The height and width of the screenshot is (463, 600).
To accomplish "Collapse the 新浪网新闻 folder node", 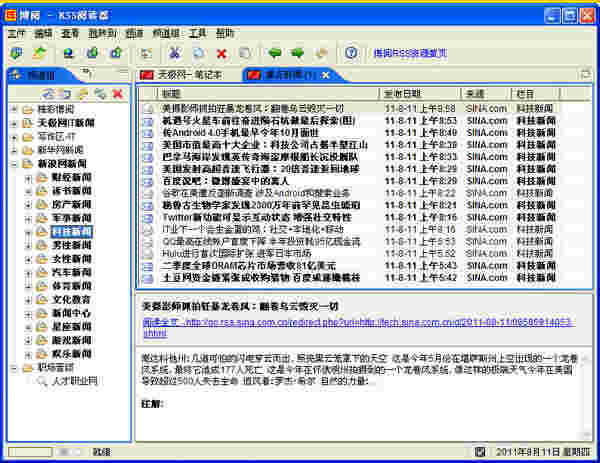I will coord(14,164).
